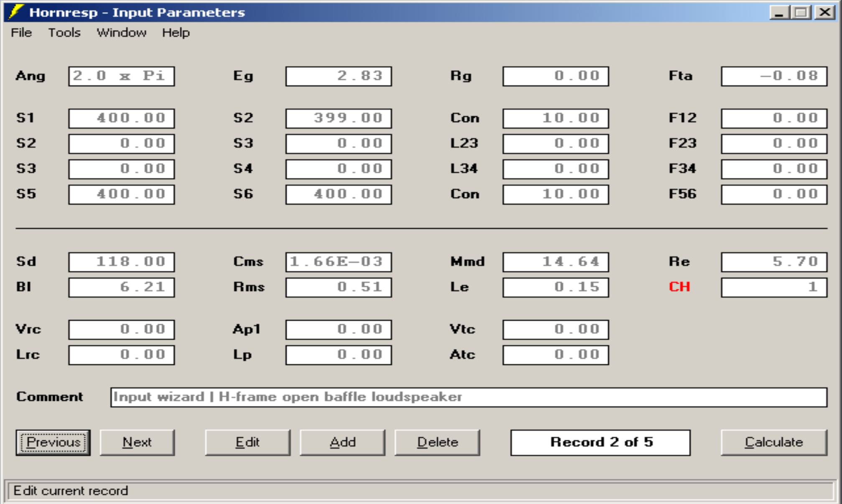Maximize the Hornresp window
The image size is (842, 504).
pyautogui.click(x=801, y=12)
